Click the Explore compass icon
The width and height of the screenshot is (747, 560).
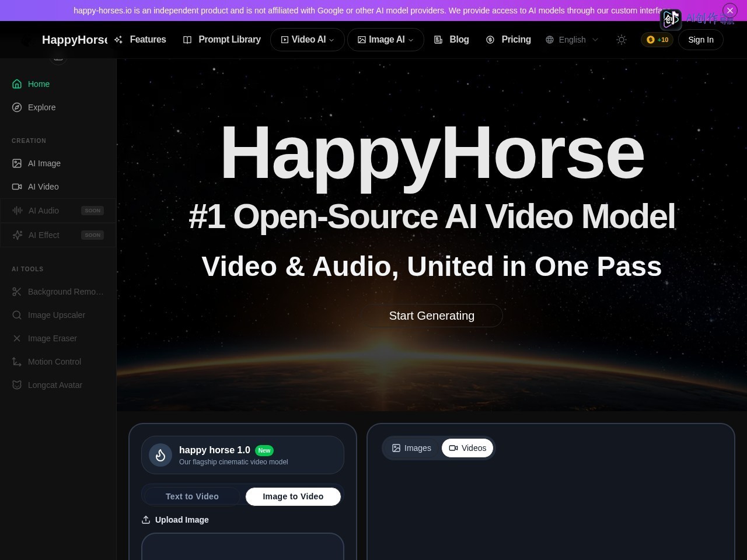(17, 107)
